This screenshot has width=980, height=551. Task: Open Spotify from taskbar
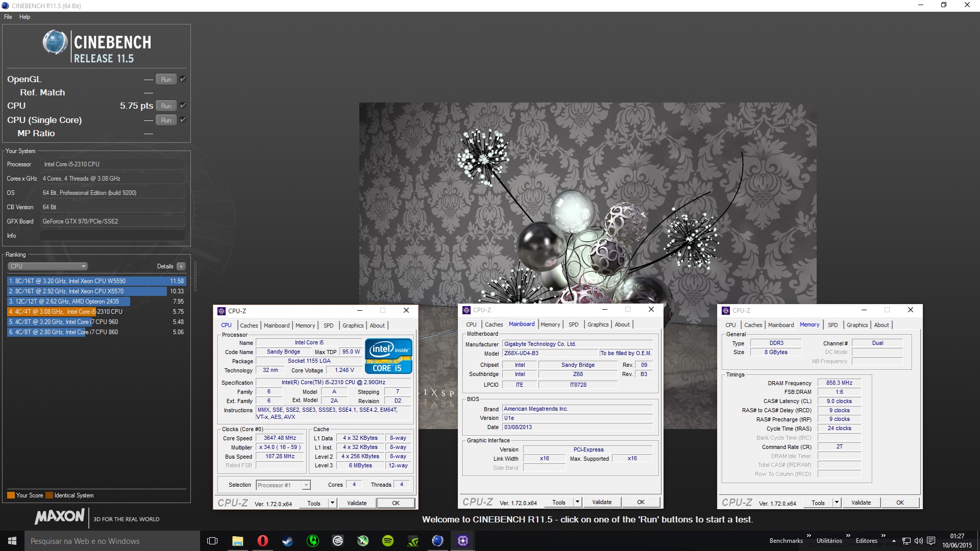click(388, 541)
